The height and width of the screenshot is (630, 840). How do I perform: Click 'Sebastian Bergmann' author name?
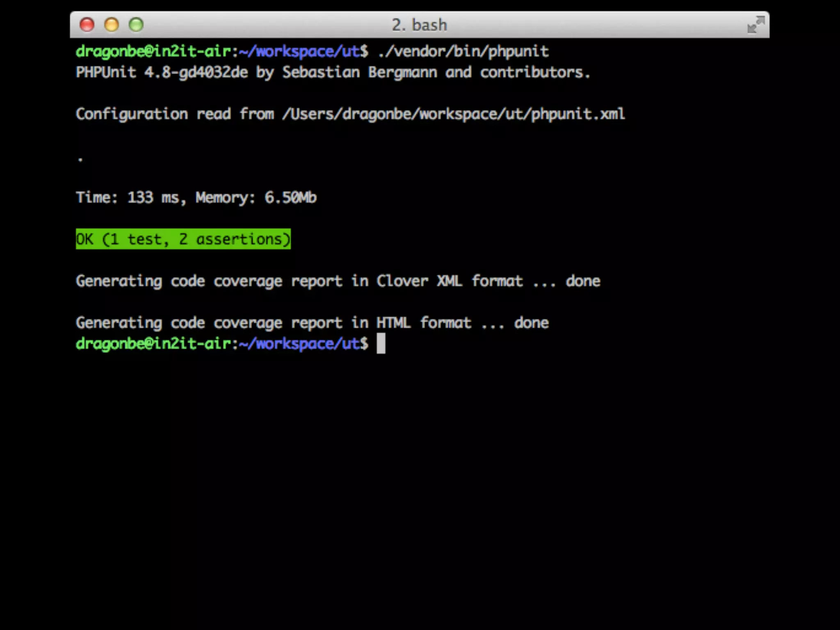coord(359,73)
